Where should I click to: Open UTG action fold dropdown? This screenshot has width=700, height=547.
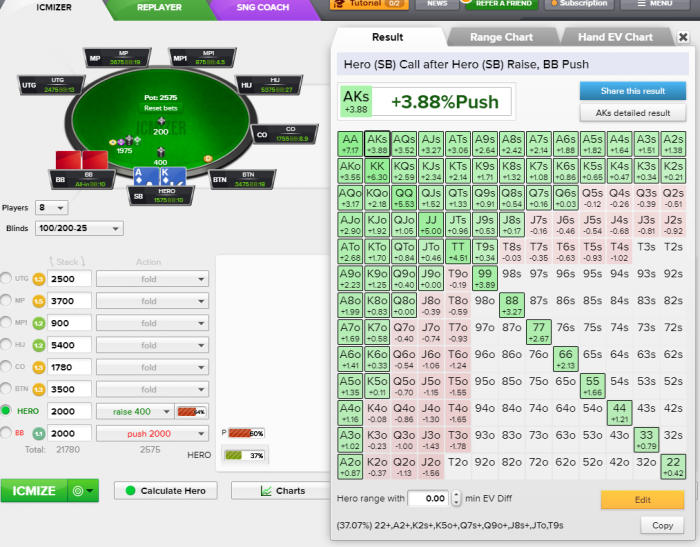click(152, 279)
